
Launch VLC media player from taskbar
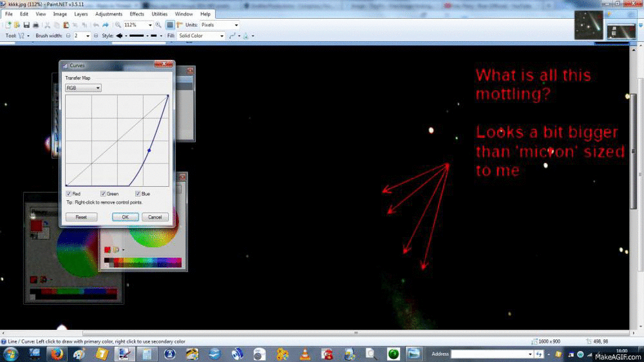click(305, 354)
